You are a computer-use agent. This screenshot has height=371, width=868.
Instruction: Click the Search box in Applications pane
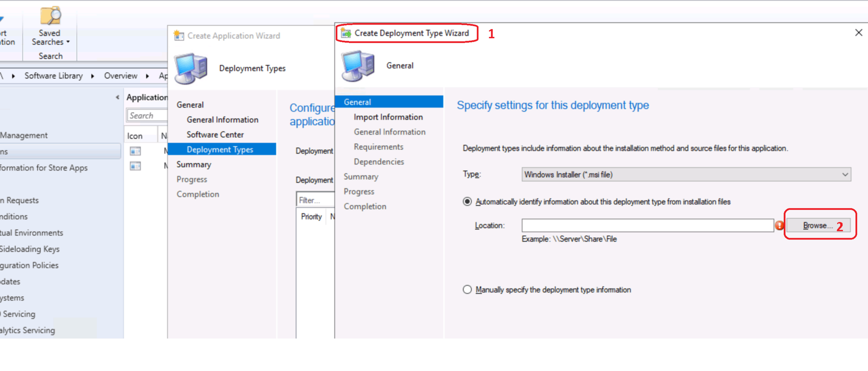point(147,115)
